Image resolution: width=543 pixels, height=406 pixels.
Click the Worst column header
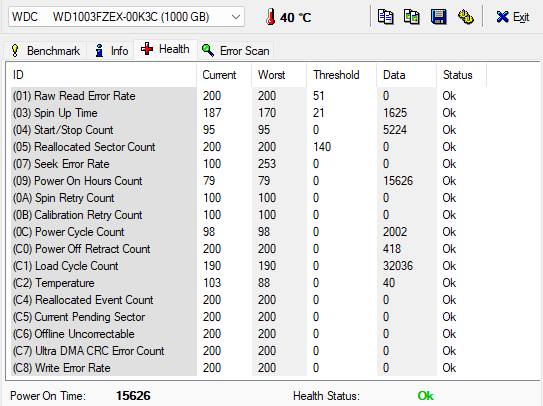pos(279,75)
